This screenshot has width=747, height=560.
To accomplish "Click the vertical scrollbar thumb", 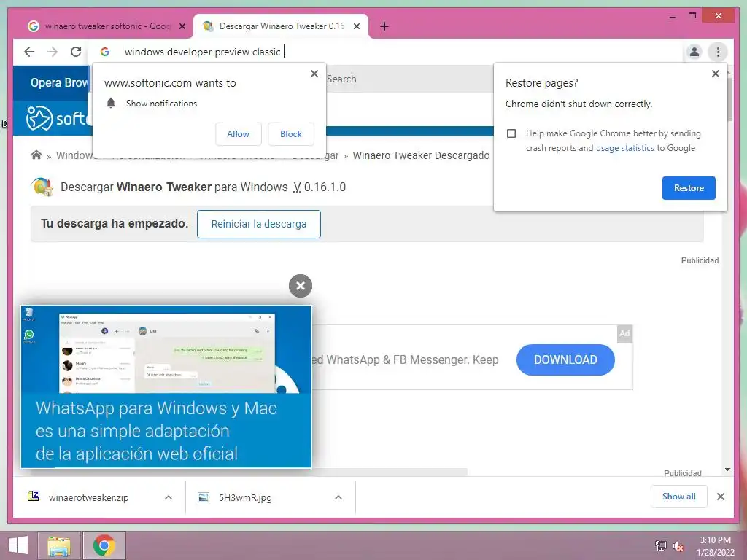I will tap(729, 99).
